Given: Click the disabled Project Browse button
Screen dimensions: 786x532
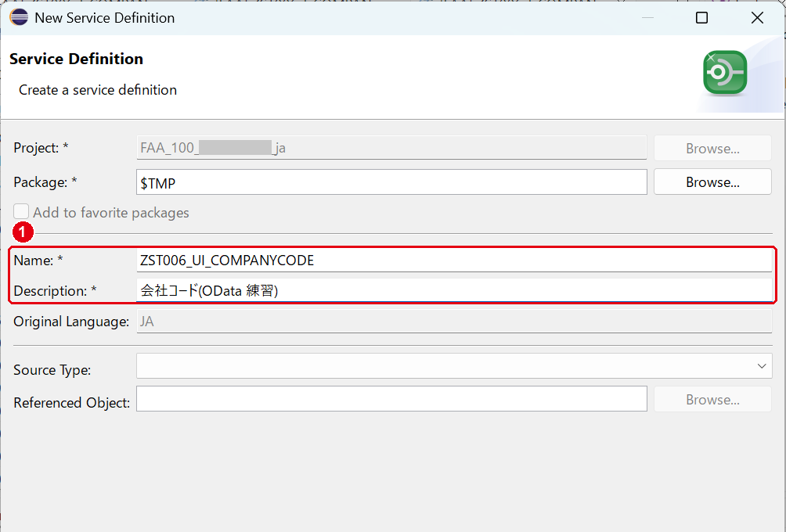Looking at the screenshot, I should (712, 149).
